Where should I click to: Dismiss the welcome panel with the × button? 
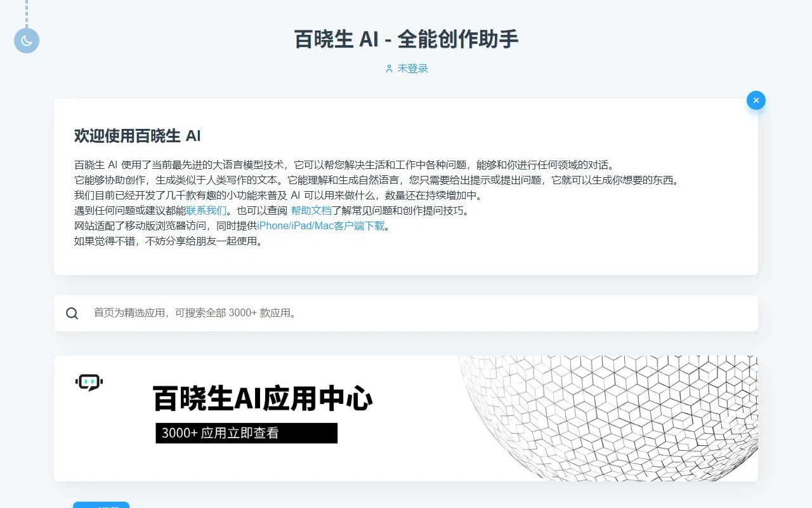(x=756, y=100)
